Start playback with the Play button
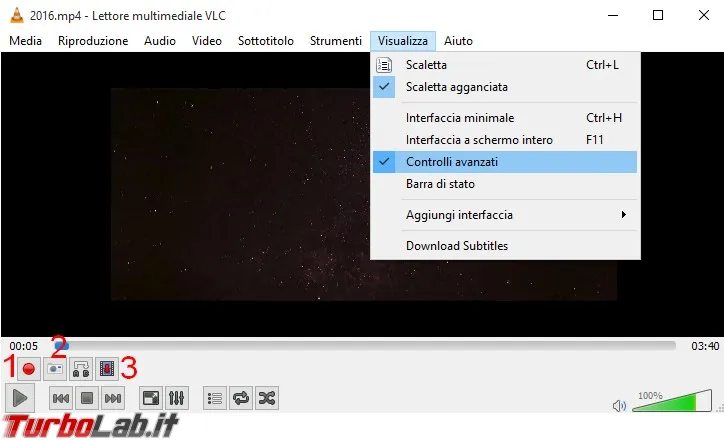This screenshot has width=724, height=440. (19, 398)
